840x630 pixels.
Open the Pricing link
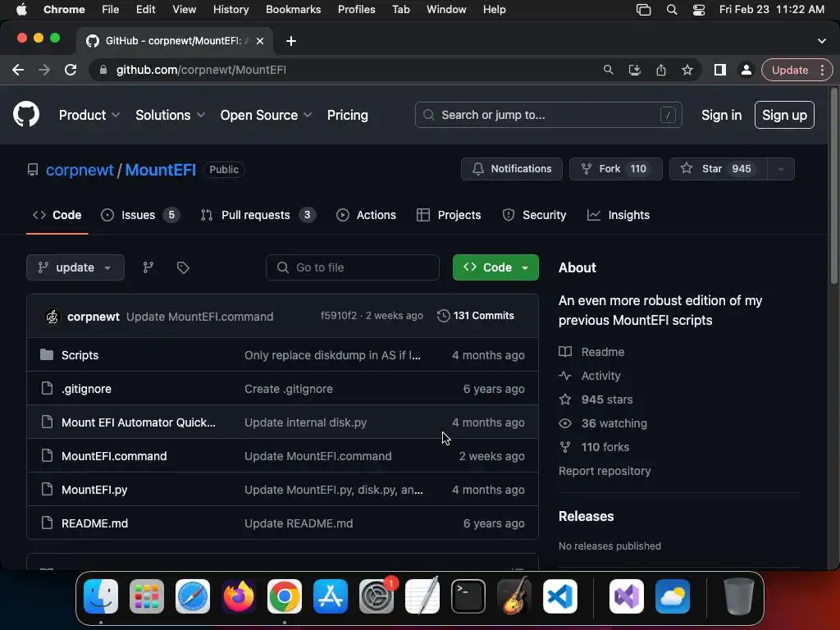point(348,115)
